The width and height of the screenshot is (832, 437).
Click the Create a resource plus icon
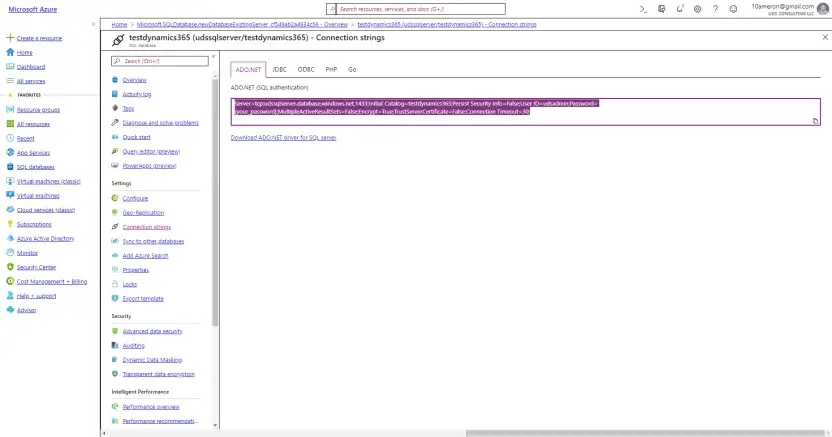click(10, 38)
